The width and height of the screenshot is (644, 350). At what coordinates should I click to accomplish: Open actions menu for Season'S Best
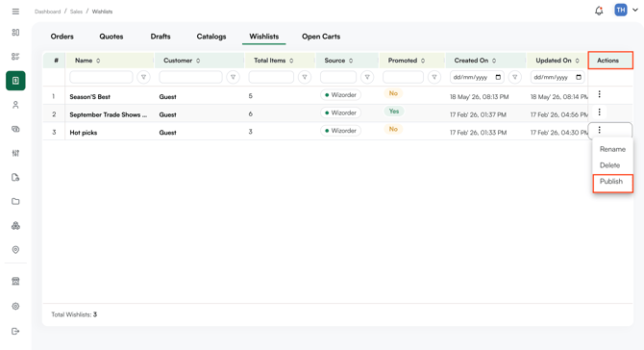(x=599, y=94)
